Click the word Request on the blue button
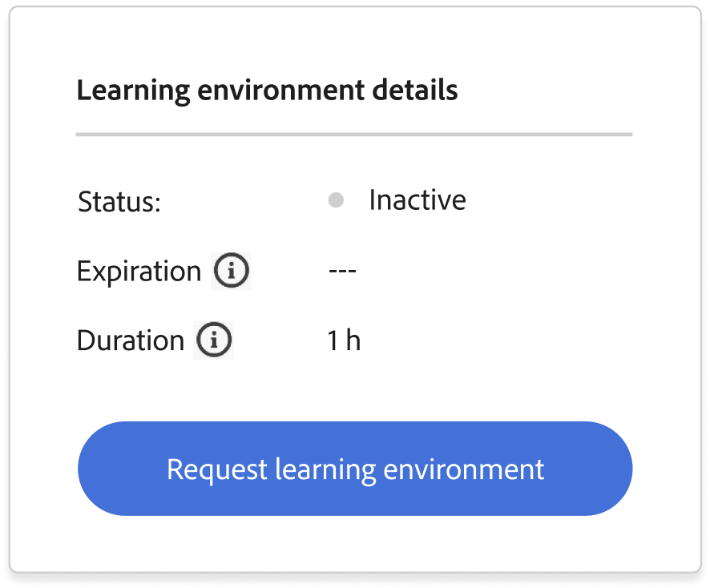The image size is (710, 588). pos(217,470)
